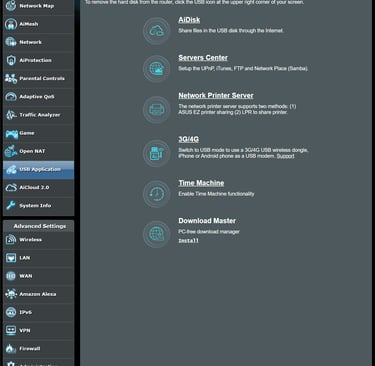
Task: Select Traffic Analyzer menu label
Action: click(40, 115)
